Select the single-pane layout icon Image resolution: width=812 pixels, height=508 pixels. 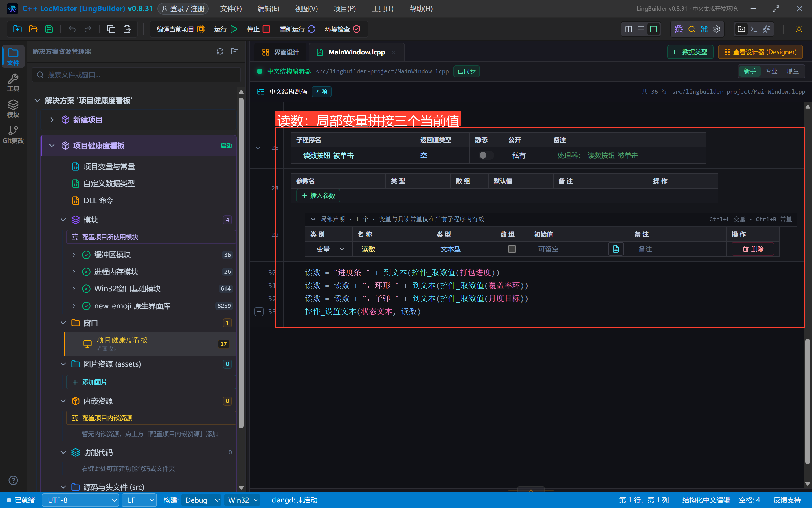pyautogui.click(x=653, y=29)
